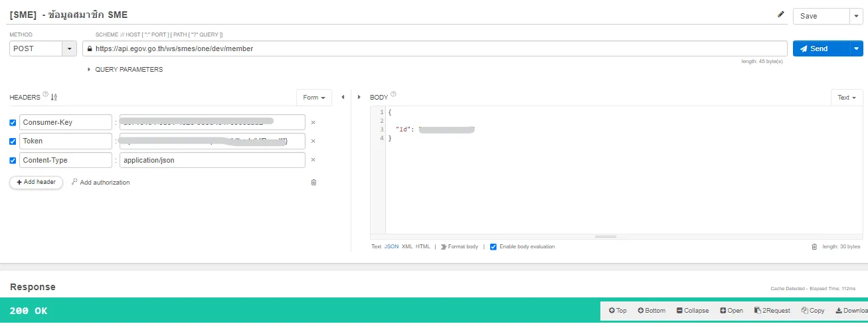Collapse the response body
868x328 pixels.
click(x=693, y=310)
